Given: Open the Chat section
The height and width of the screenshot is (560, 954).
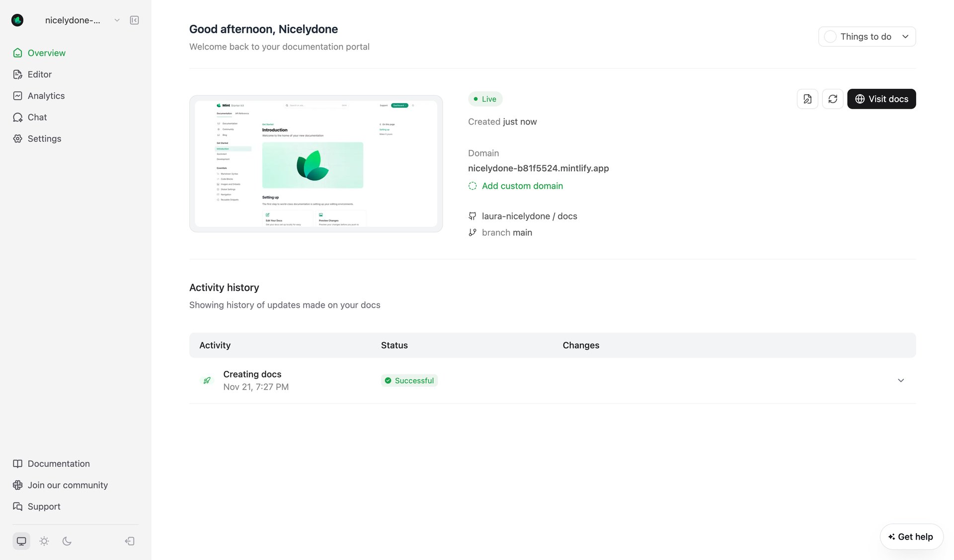Looking at the screenshot, I should 37,117.
